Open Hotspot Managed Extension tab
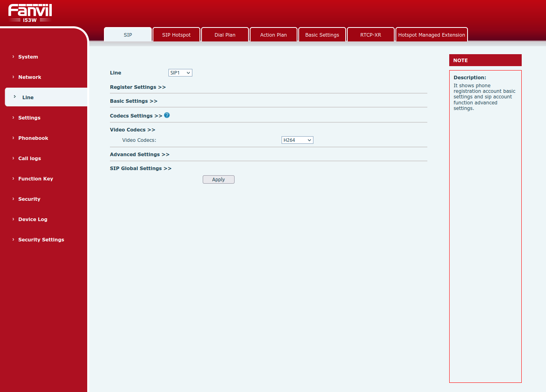The image size is (546, 392). pyautogui.click(x=432, y=35)
